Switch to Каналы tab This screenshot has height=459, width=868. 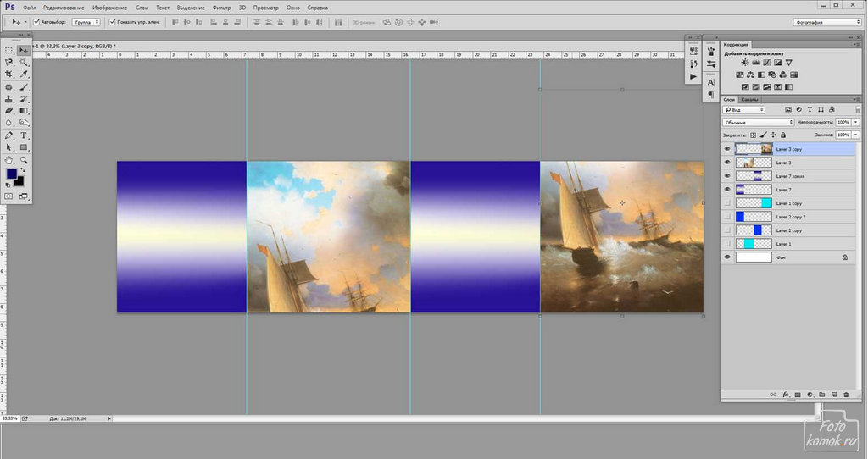click(x=749, y=100)
